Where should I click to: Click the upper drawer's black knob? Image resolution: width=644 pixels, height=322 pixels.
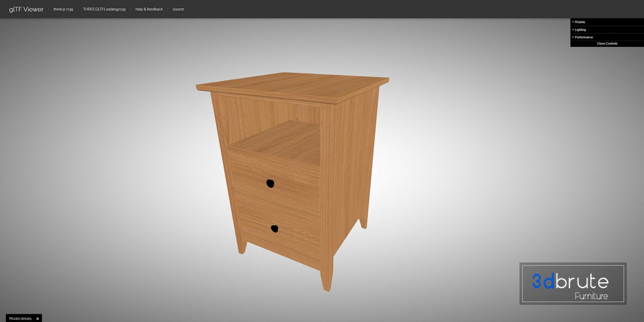tap(270, 183)
